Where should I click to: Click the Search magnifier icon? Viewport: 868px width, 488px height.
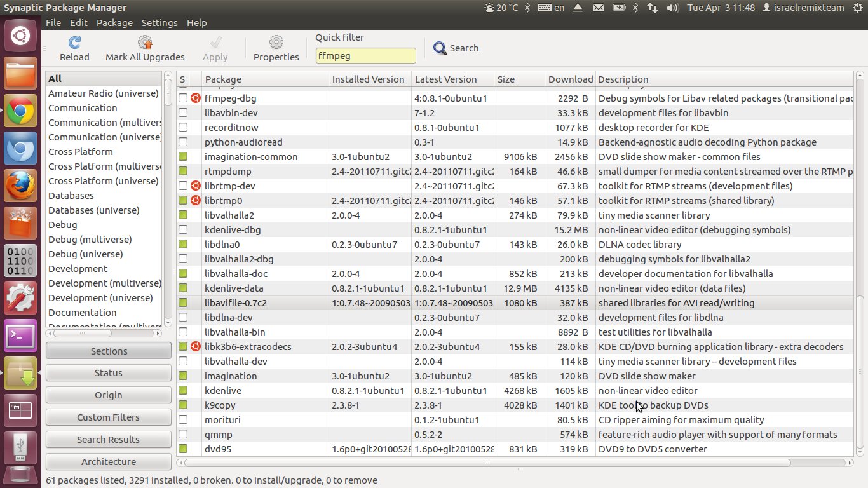pos(440,48)
